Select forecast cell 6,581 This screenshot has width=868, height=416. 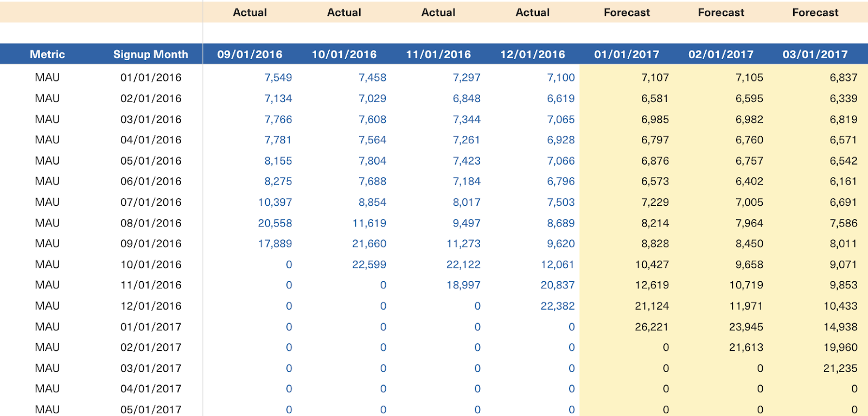[x=655, y=99]
